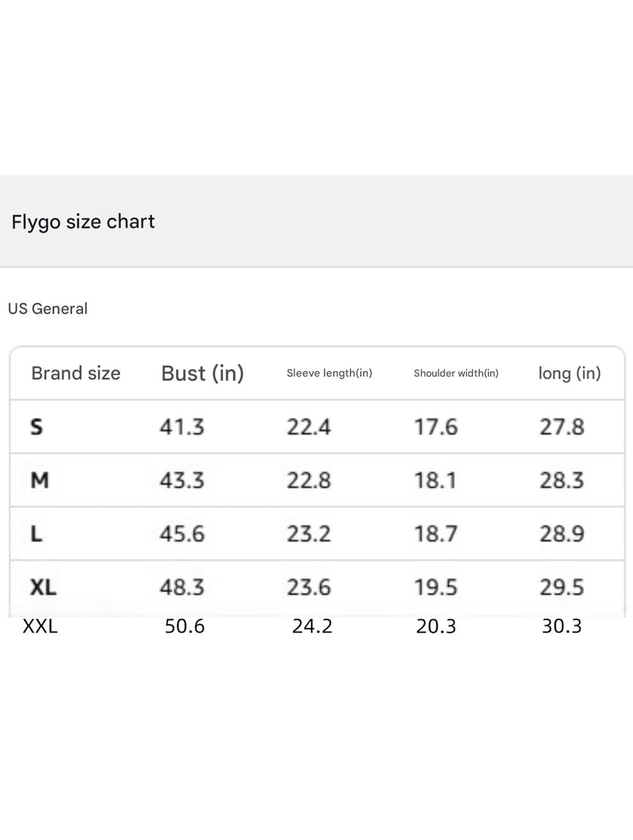Image resolution: width=633 pixels, height=840 pixels.
Task: Select the XXL size row label
Action: 40,626
